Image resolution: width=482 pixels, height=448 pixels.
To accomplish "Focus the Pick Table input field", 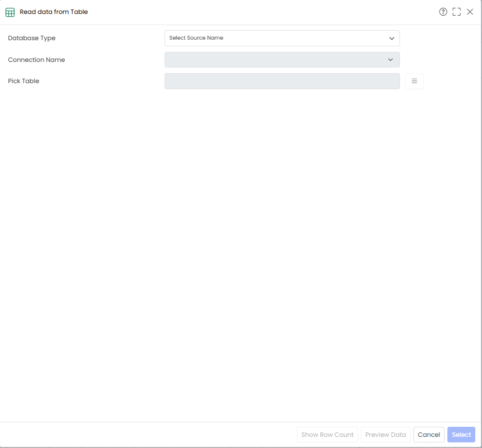I will 282,81.
